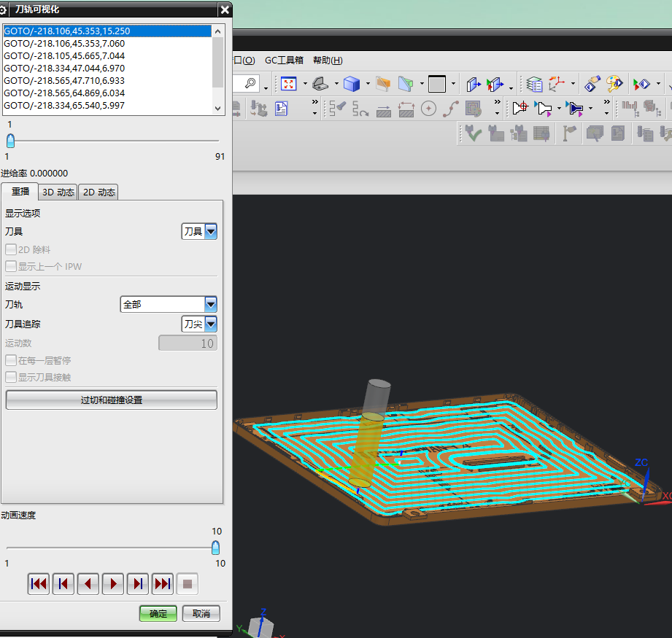The width and height of the screenshot is (672, 638).
Task: Click the 动画速度 slider handle
Action: tap(215, 548)
